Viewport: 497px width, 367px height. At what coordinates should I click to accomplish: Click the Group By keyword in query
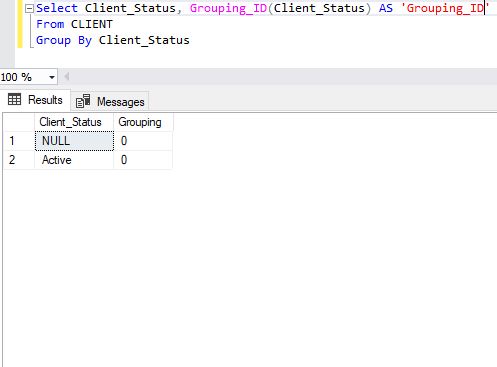pos(64,41)
